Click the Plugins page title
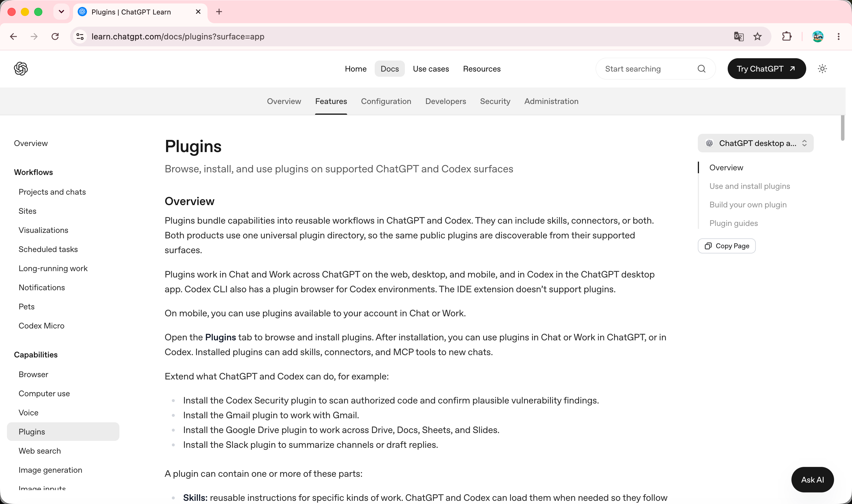The height and width of the screenshot is (504, 852). [x=193, y=147]
